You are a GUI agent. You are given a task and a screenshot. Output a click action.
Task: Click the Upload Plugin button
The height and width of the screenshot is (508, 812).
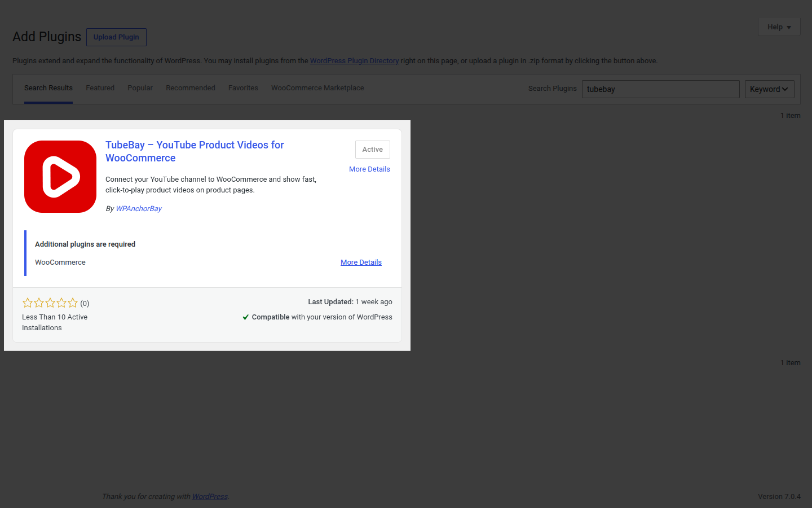click(116, 37)
